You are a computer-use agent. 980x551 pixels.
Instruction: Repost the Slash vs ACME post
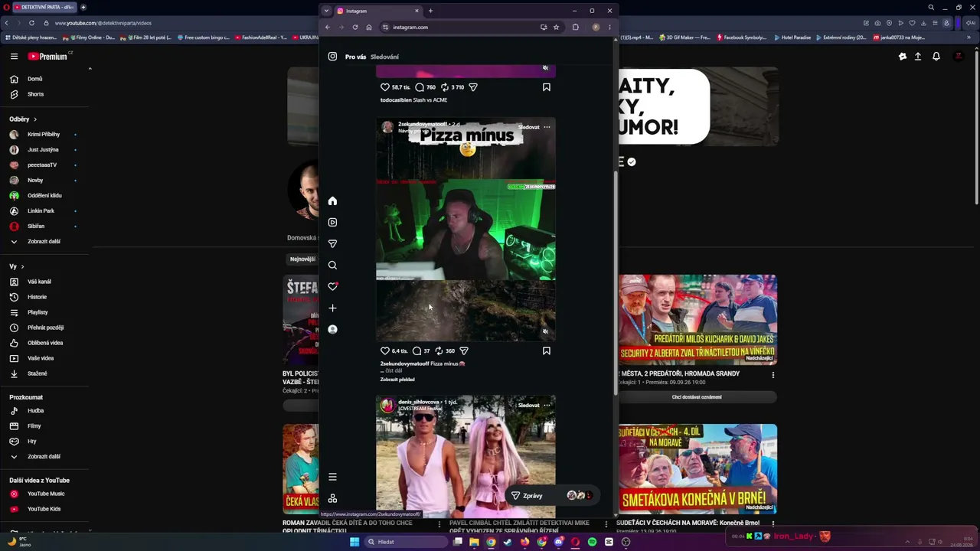coord(445,87)
